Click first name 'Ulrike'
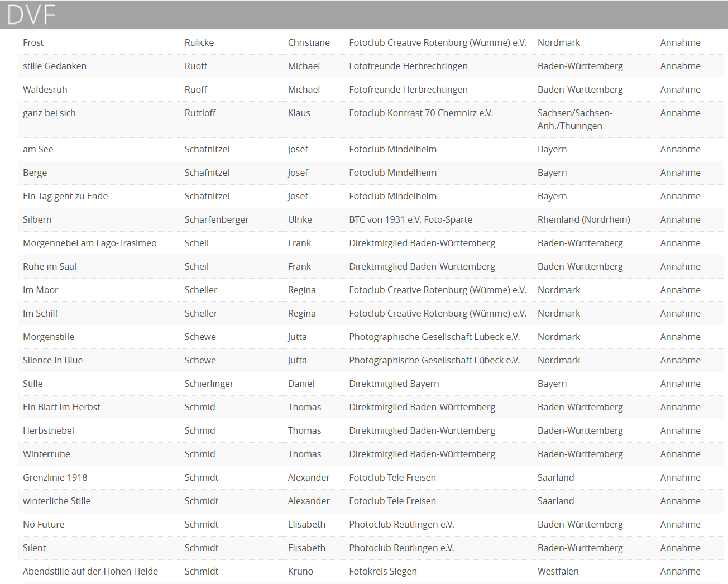 coord(300,219)
